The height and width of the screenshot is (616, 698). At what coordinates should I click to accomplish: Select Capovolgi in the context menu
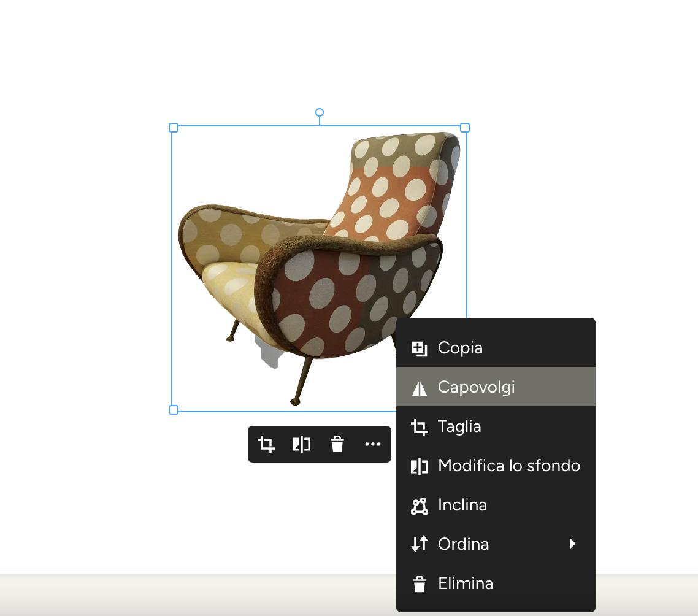(x=496, y=387)
